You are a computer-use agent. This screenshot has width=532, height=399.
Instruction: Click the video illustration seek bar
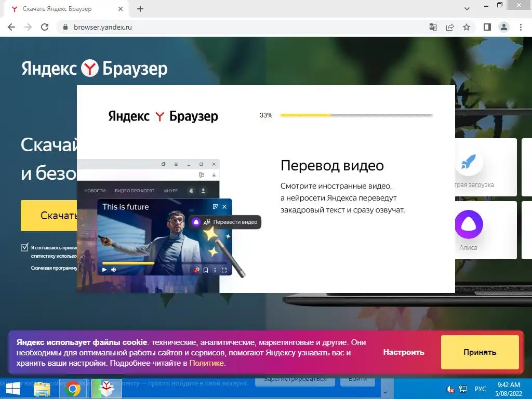click(x=165, y=263)
